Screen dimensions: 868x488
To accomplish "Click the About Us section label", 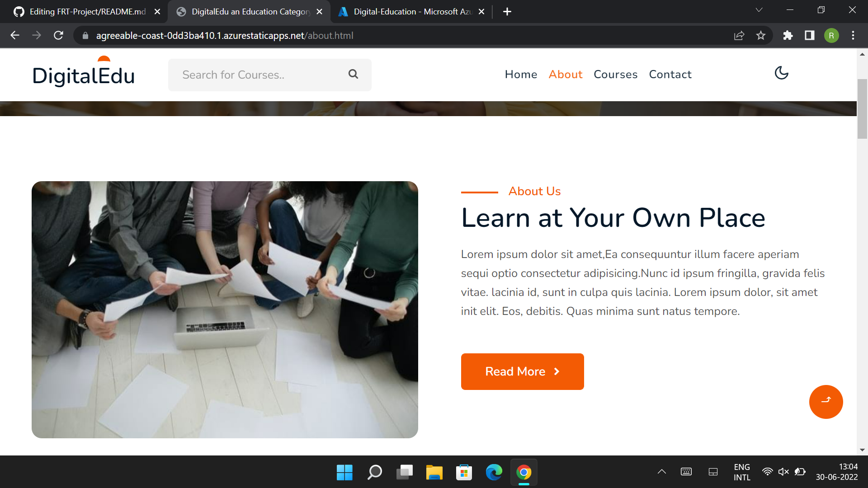I will pos(534,191).
